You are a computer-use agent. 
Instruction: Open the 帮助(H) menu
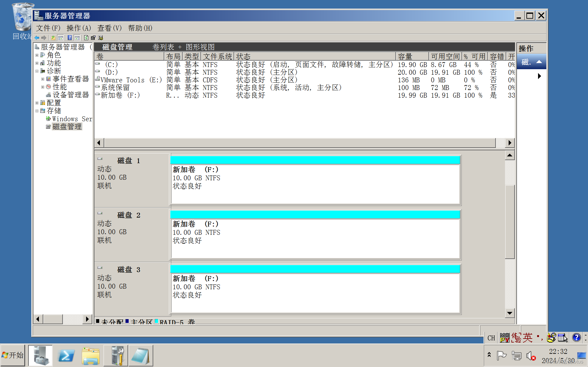(140, 28)
